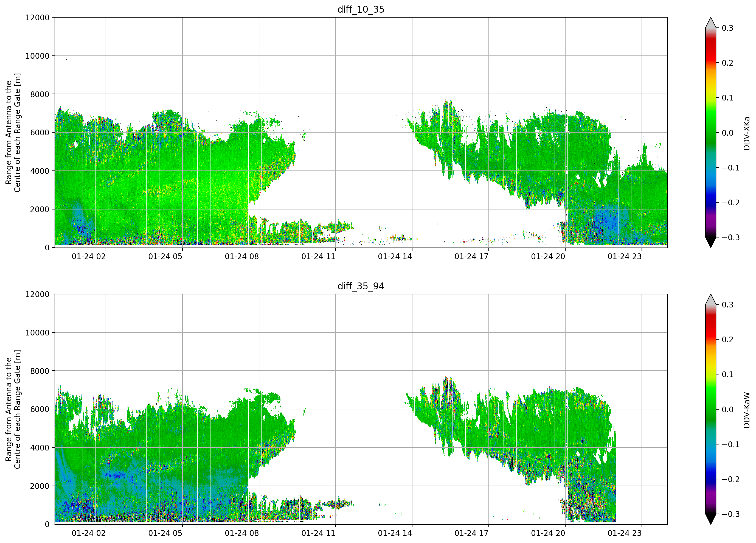Click the bottom colorbar upper gray arrow
This screenshot has height=543, width=756.
[x=711, y=300]
